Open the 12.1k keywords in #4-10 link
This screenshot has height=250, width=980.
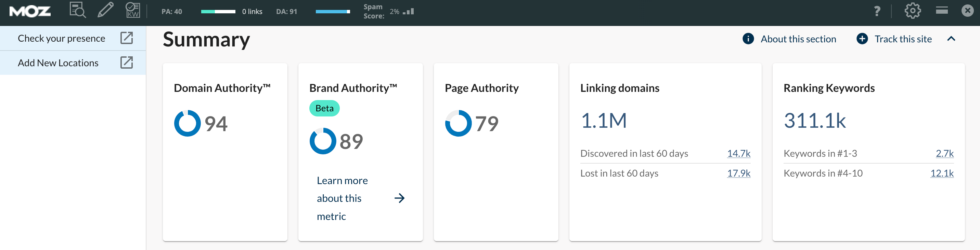click(x=942, y=173)
